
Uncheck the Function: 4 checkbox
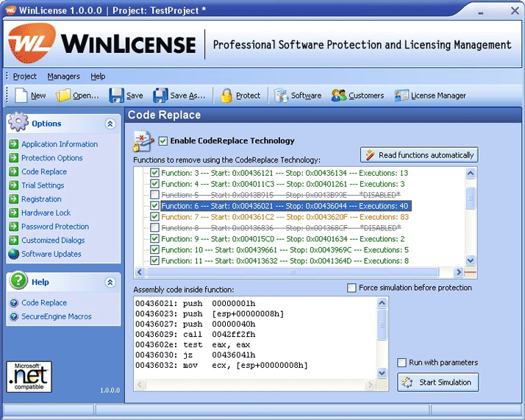pos(154,184)
